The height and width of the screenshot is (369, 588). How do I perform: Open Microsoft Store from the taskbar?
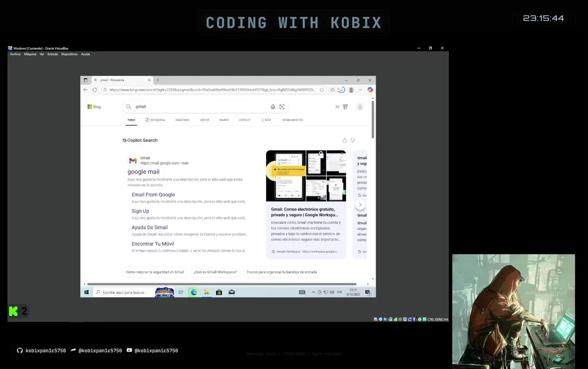(x=219, y=292)
